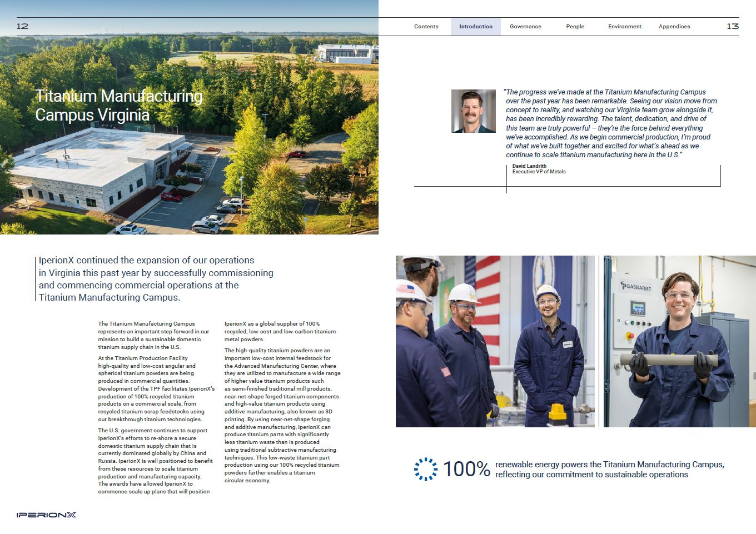Click the name 'David Landrith'
This screenshot has width=756, height=534.
tap(529, 166)
